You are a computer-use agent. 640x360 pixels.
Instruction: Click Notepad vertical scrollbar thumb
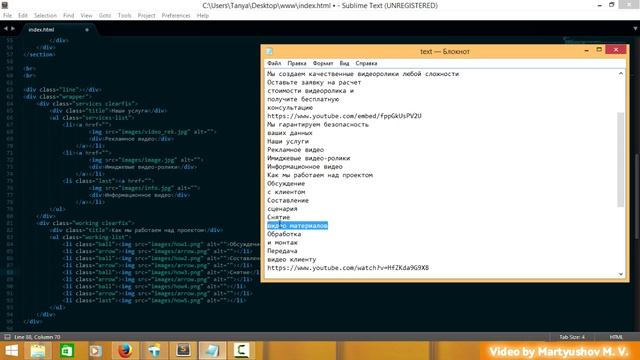(x=621, y=159)
